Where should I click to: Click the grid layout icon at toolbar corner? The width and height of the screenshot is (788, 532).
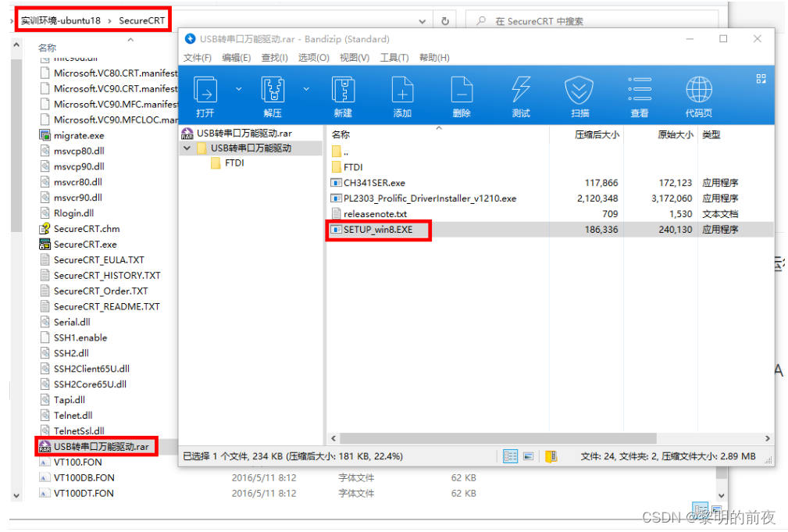pos(761,79)
